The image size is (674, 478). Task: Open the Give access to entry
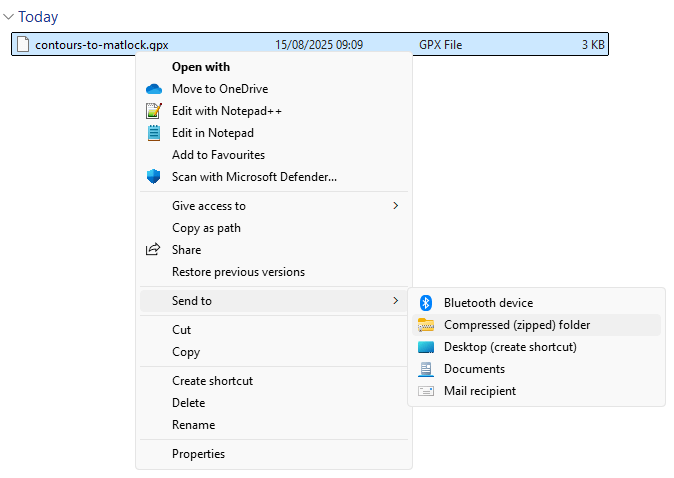click(x=274, y=206)
